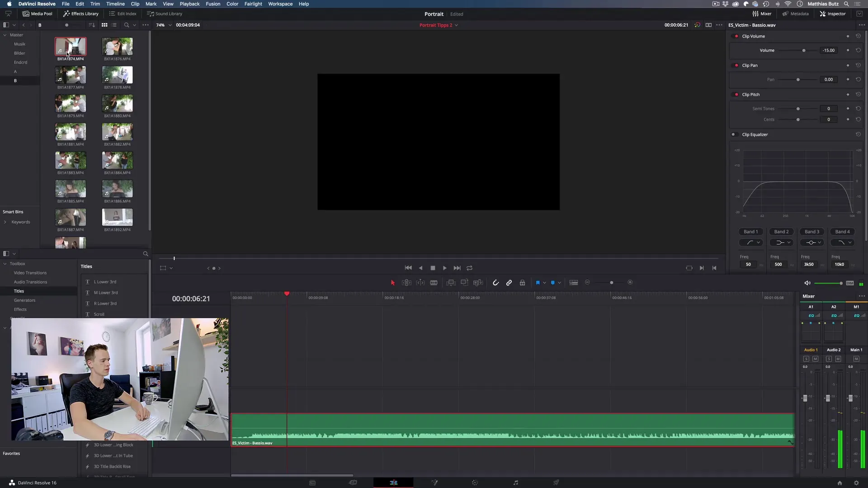The image size is (868, 488).
Task: Select BX1A1877.MP4 thumbnail in media pool
Action: (x=71, y=75)
